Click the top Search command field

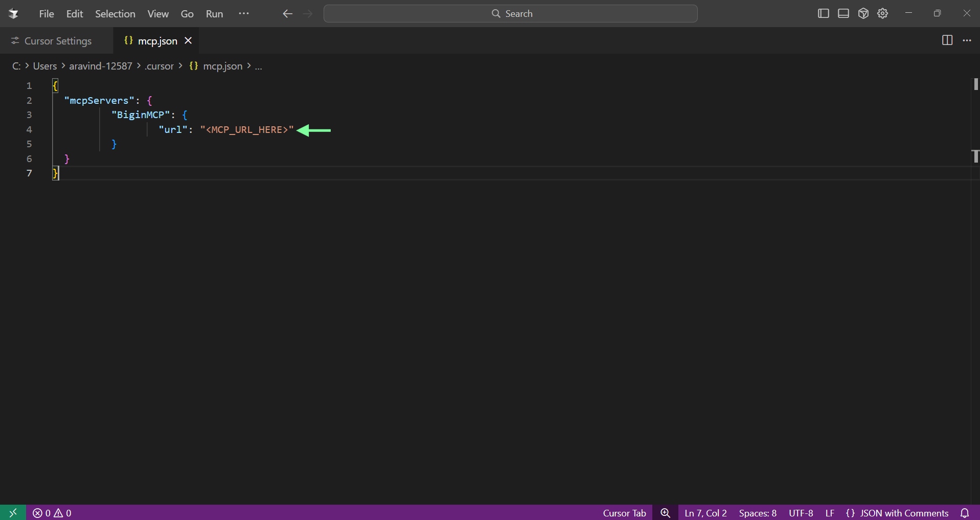[x=510, y=14]
